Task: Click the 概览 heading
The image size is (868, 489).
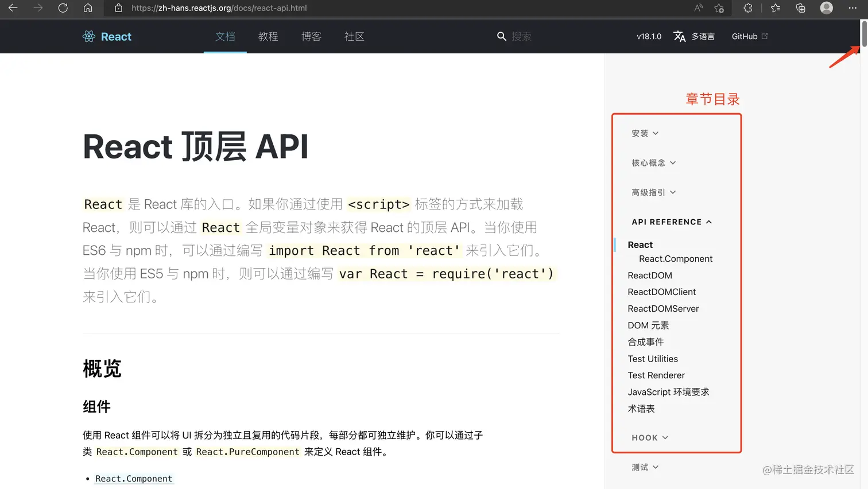Action: click(102, 368)
